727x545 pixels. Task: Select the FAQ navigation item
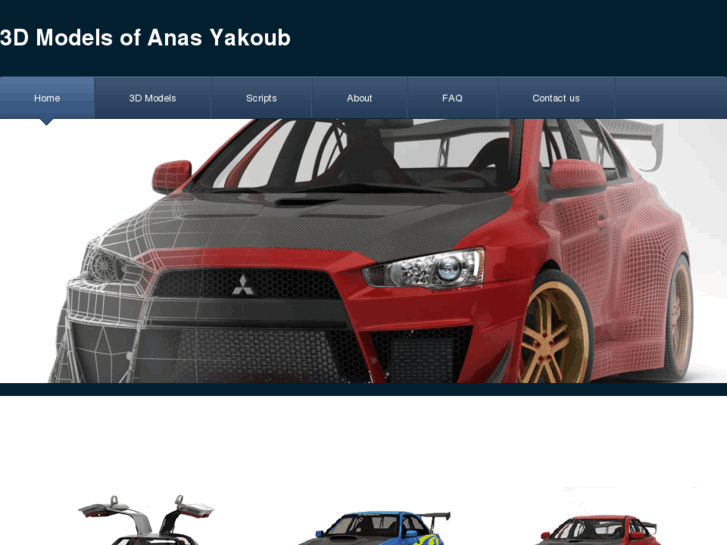(452, 98)
